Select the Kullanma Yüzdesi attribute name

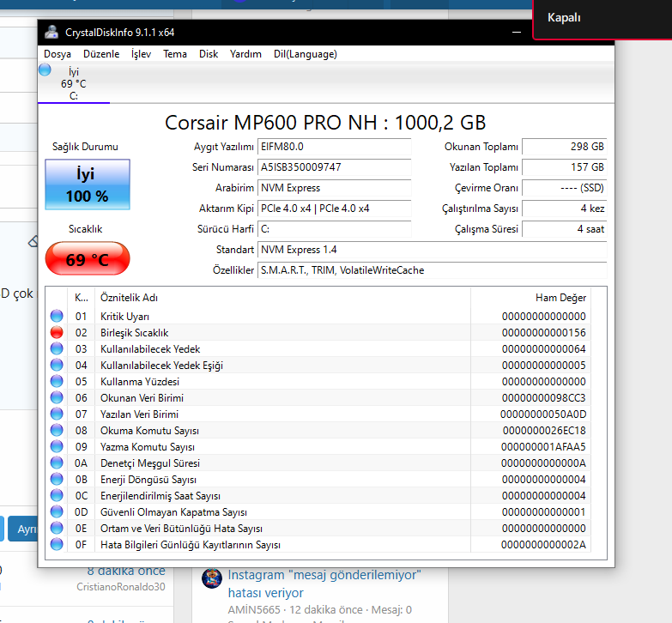(140, 381)
